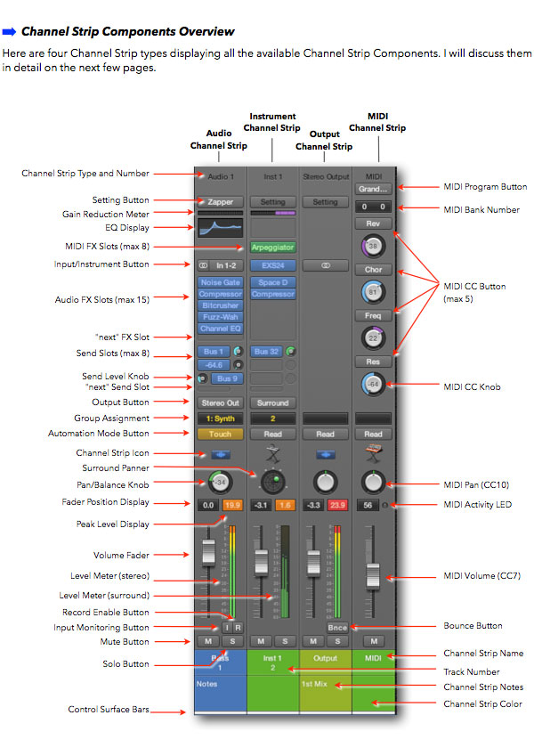Click the MIDI Pan knob
The height and width of the screenshot is (756, 534).
(373, 482)
